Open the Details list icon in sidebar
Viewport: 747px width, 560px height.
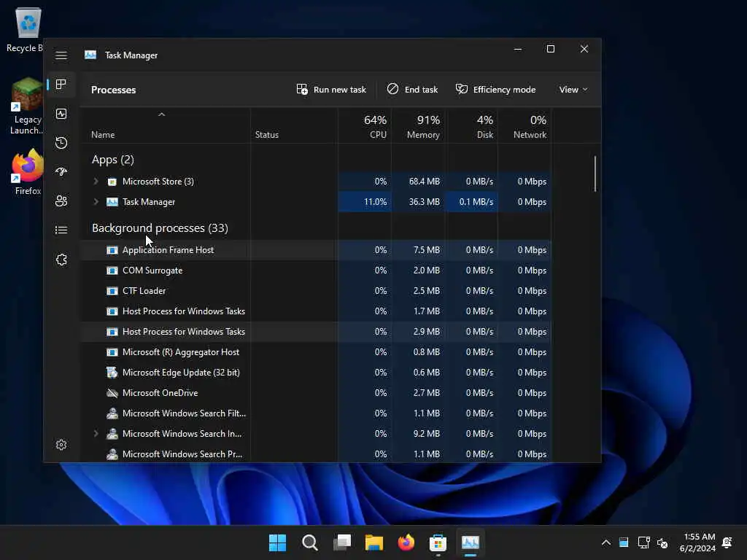point(61,230)
